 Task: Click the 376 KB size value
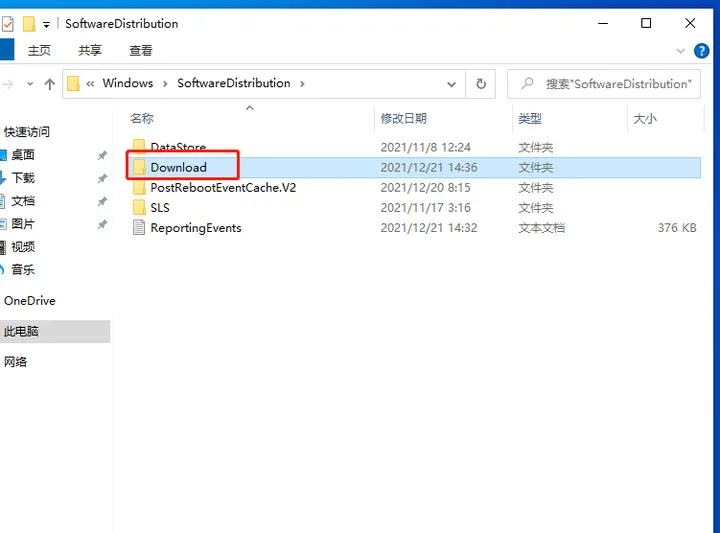677,228
